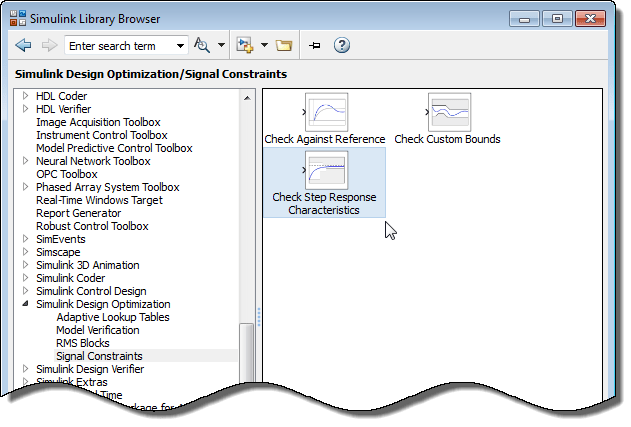Maximize the Simulink Library Browser window
Viewport: 631px width, 427px height.
tap(557, 19)
